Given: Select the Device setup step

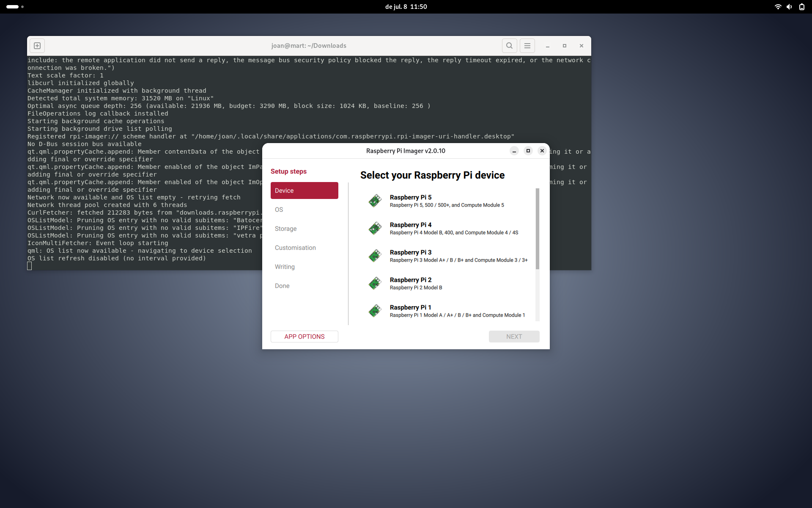Looking at the screenshot, I should pos(304,190).
